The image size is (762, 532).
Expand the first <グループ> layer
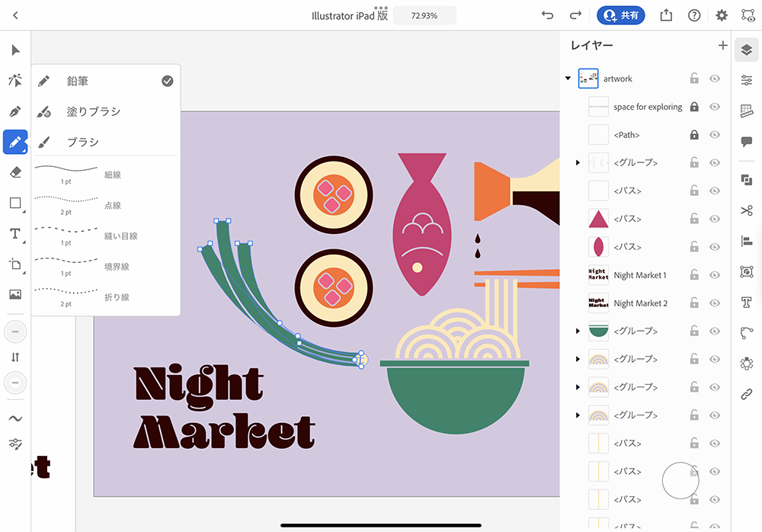point(578,162)
